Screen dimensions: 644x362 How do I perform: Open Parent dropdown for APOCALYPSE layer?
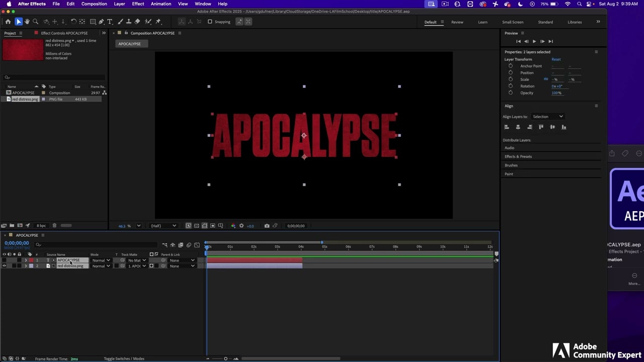[x=182, y=260]
